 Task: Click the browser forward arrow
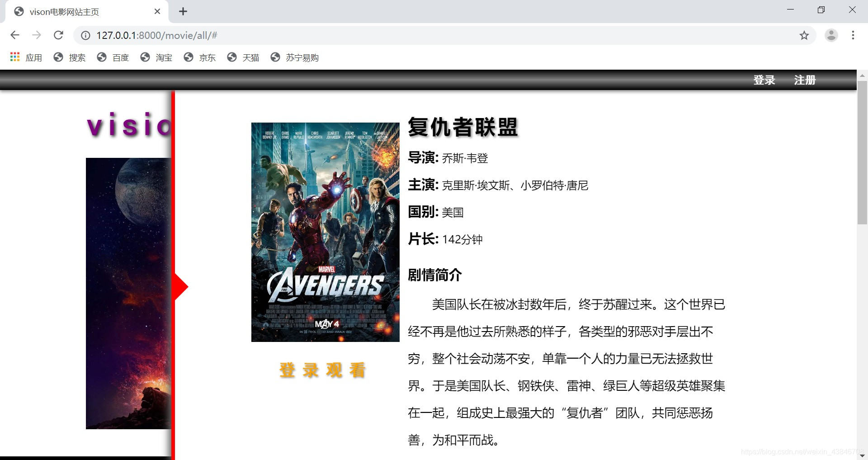coord(37,35)
